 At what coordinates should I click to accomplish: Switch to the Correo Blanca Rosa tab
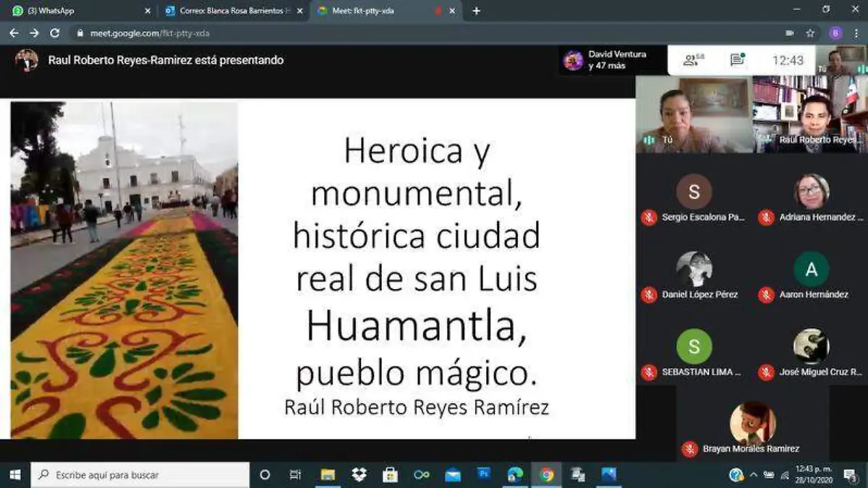coord(228,11)
